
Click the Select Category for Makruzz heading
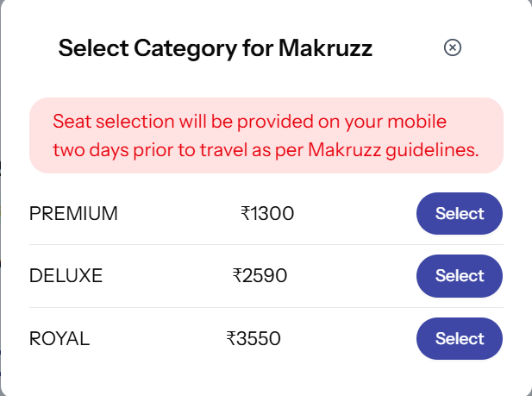[x=215, y=48]
